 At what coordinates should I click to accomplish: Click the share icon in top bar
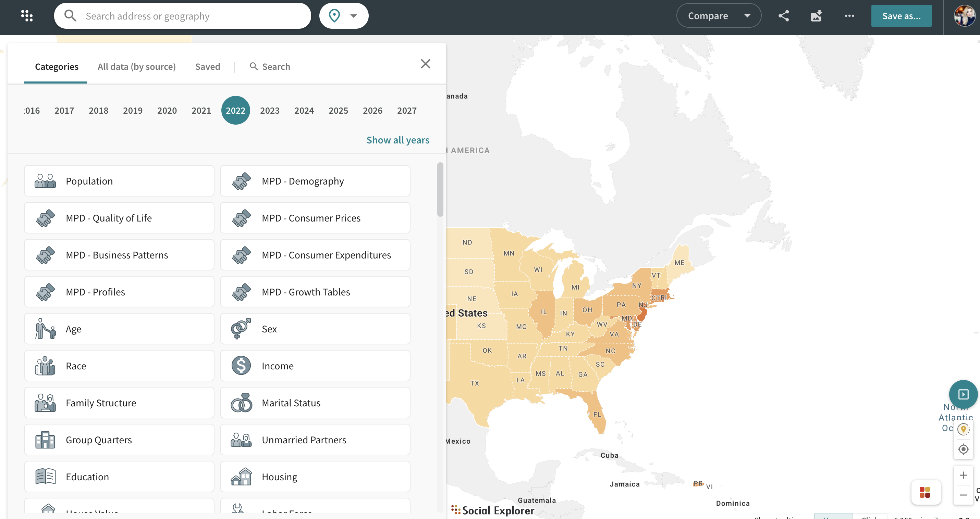click(x=783, y=16)
